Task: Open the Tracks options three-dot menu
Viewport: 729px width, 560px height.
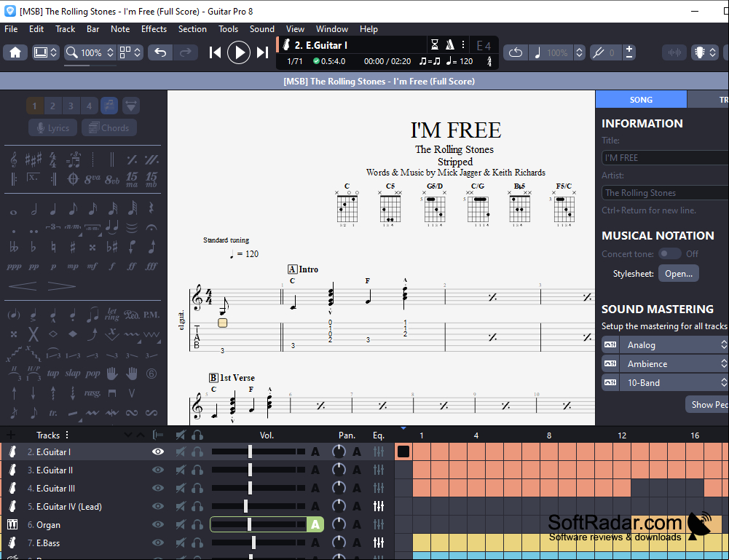Action: tap(67, 435)
